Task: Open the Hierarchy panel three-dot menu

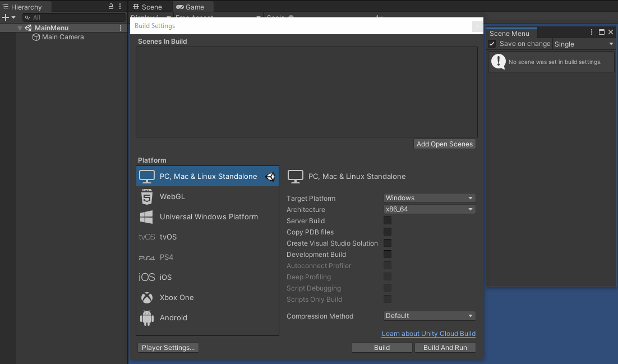Action: [x=120, y=6]
